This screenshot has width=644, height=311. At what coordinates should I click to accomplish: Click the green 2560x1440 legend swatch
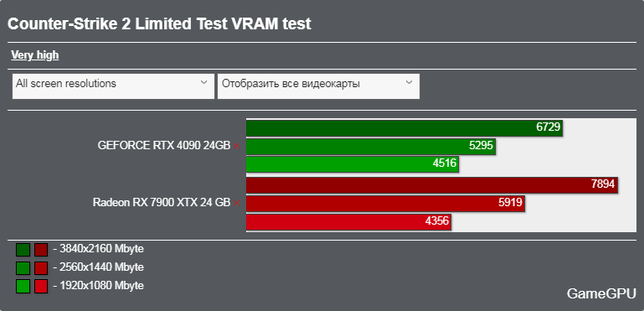(23, 268)
